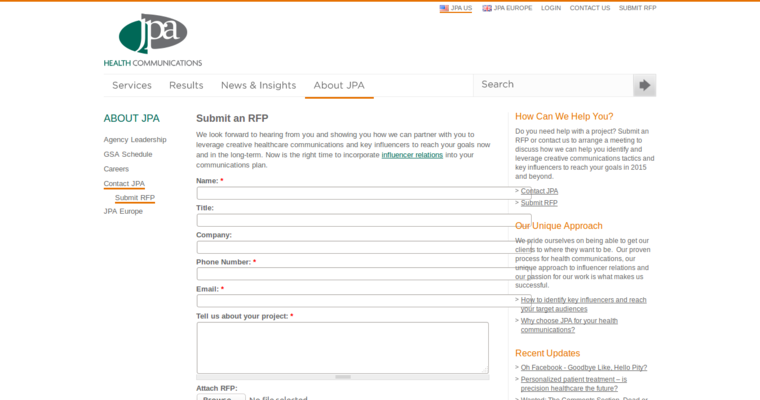Open the About JPA menu
The width and height of the screenshot is (760, 400).
tap(339, 85)
